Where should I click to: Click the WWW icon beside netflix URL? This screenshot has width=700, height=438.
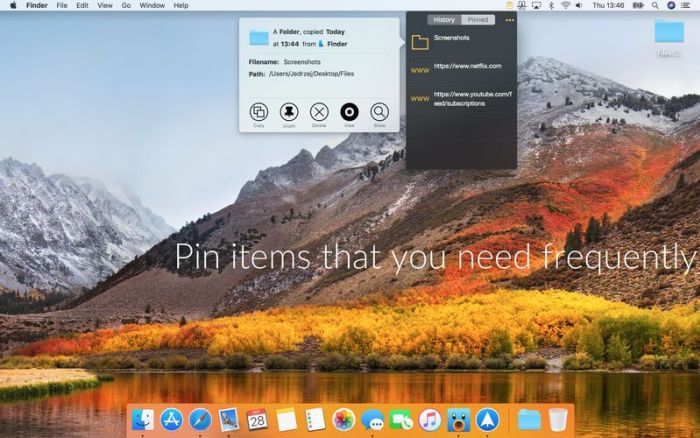(x=420, y=71)
